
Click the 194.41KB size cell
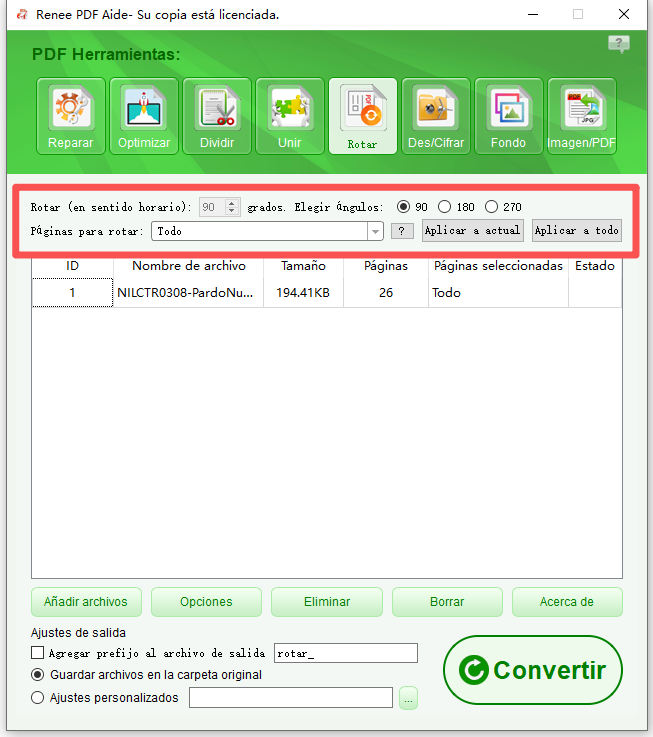(x=303, y=293)
